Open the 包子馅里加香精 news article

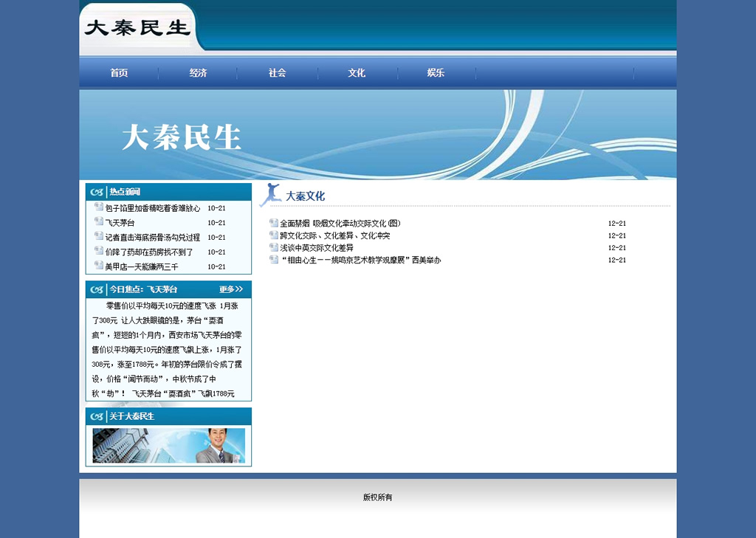pyautogui.click(x=152, y=208)
